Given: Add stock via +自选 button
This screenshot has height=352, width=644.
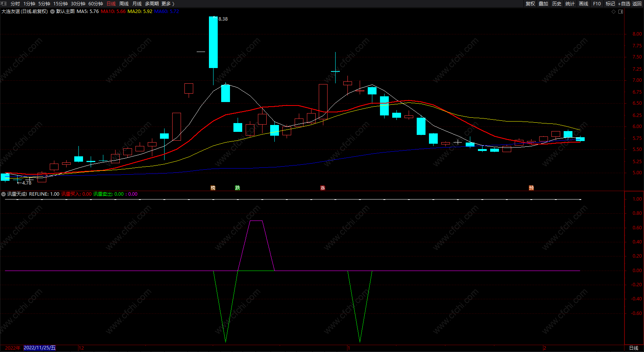Looking at the screenshot, I should tap(624, 4).
